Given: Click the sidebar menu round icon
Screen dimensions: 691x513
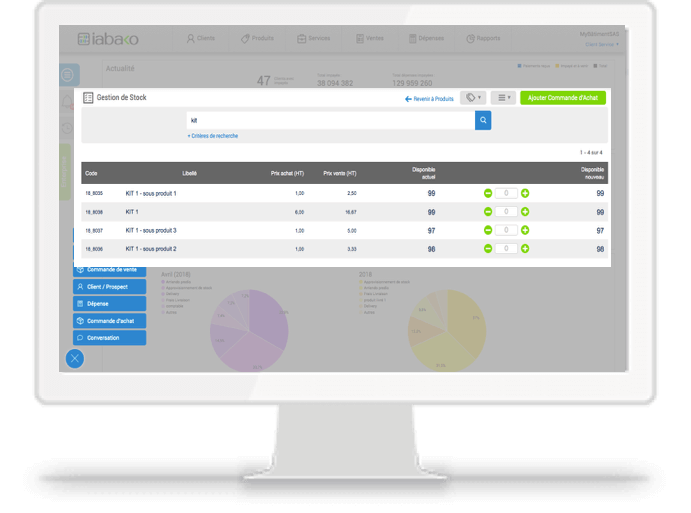Looking at the screenshot, I should coord(68,75).
